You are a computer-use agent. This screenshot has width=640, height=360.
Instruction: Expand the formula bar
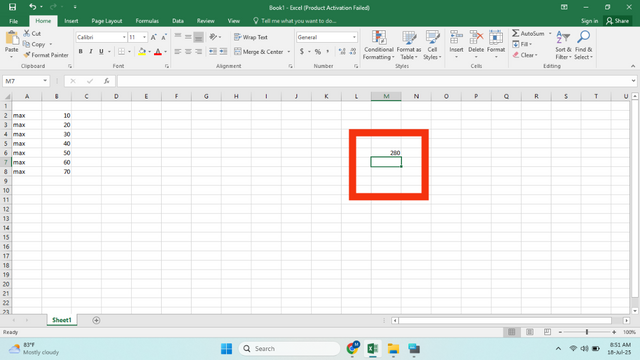tap(633, 81)
